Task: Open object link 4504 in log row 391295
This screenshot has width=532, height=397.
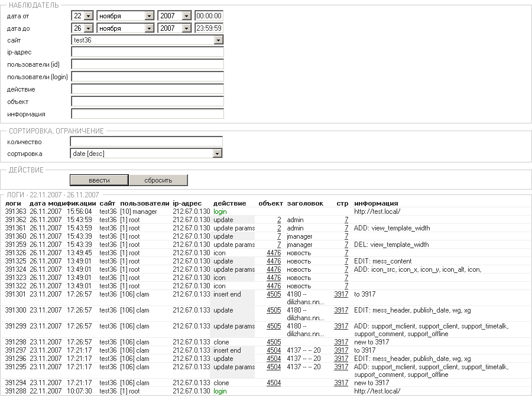Action: pyautogui.click(x=274, y=367)
